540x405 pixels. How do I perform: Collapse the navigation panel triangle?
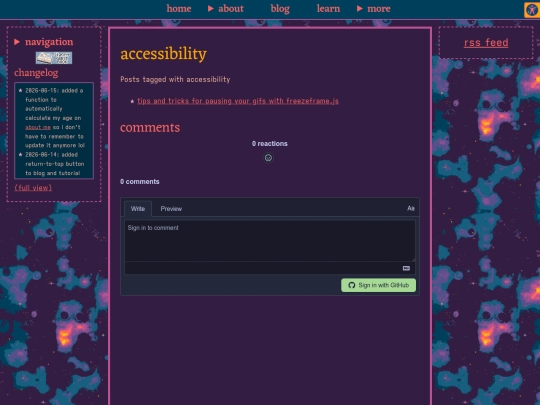(x=17, y=42)
